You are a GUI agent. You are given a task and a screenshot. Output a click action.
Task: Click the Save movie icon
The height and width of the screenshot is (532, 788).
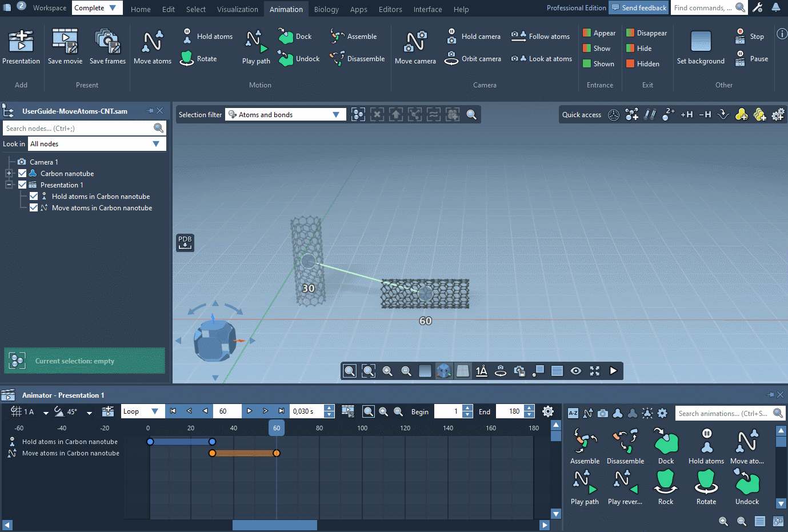(65, 42)
